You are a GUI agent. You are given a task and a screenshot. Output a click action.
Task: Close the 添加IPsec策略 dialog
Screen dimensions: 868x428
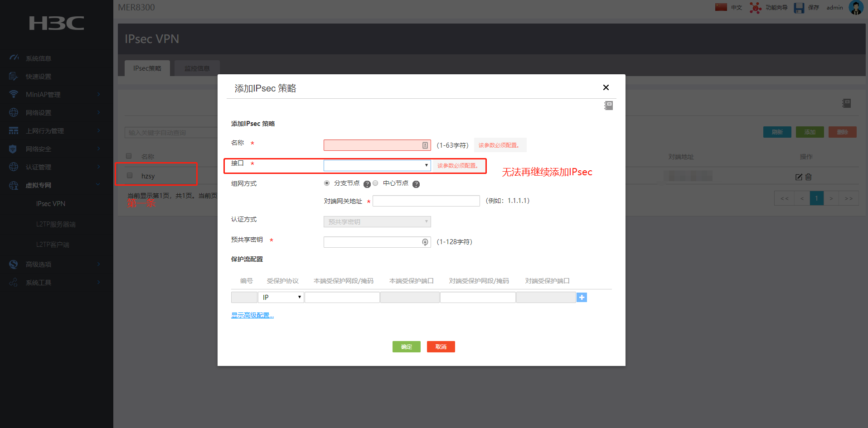click(x=606, y=87)
